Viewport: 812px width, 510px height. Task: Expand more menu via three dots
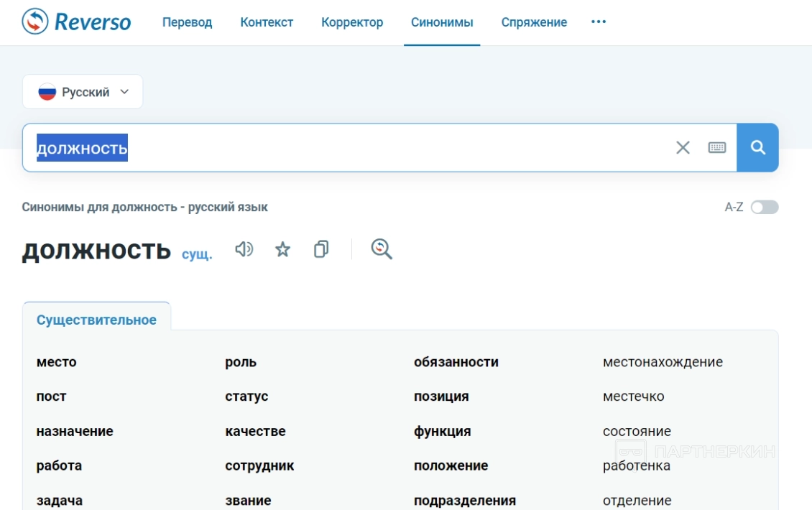click(x=599, y=22)
